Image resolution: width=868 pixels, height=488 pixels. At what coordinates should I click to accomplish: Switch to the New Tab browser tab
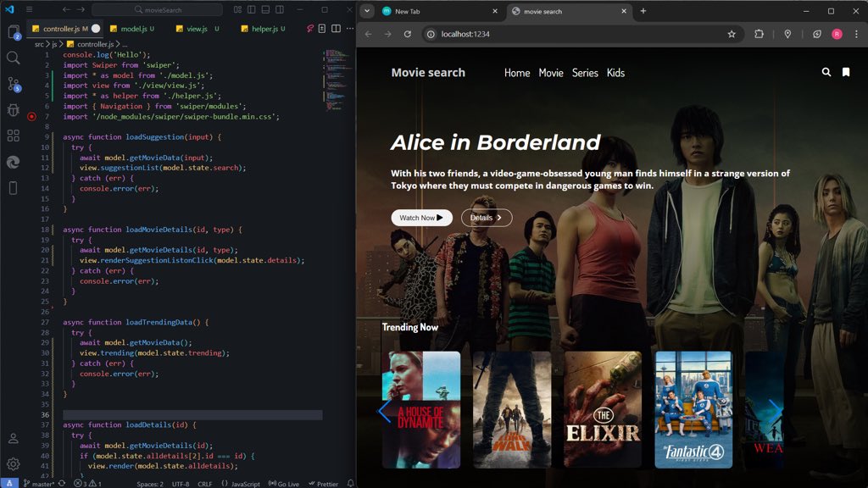pyautogui.click(x=440, y=11)
